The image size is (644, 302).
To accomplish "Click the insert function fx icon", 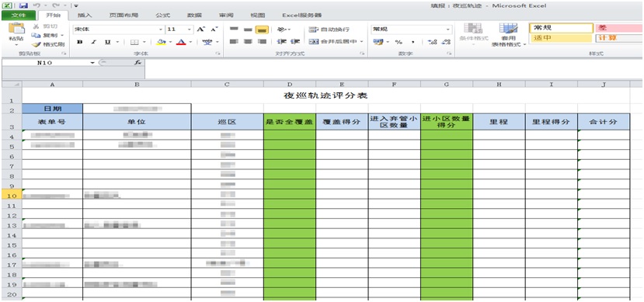I will coord(138,63).
